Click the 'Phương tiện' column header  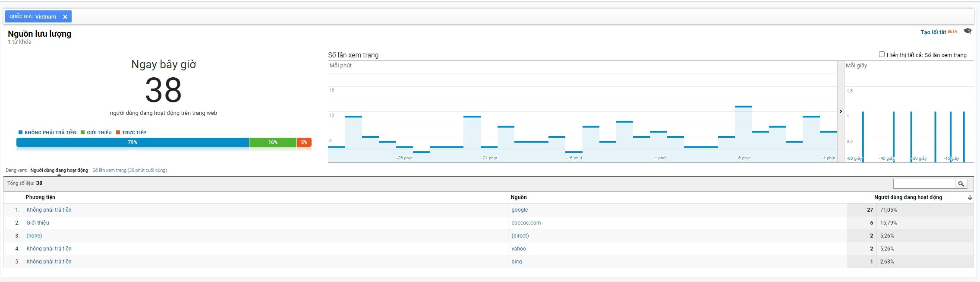pyautogui.click(x=41, y=197)
